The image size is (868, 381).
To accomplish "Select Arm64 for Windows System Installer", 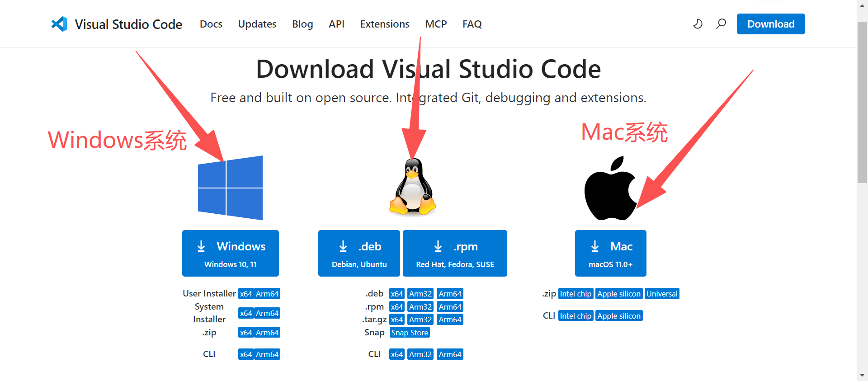I will [267, 313].
